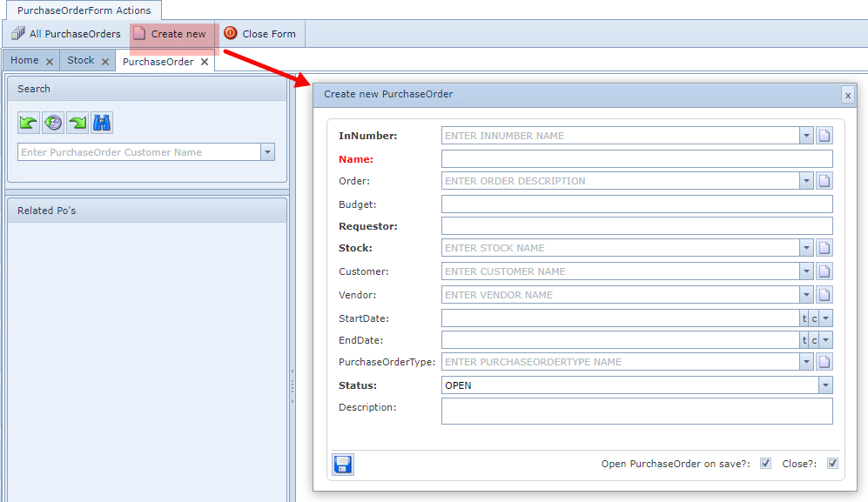Switch to the Home tab
This screenshot has width=868, height=502.
pos(24,61)
